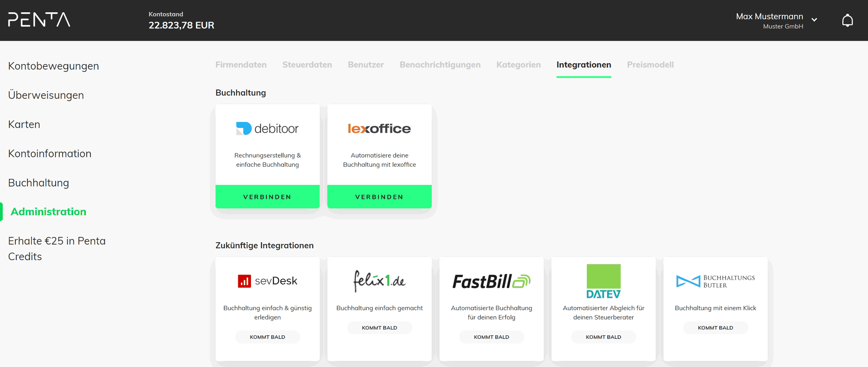Open the Benachrichtigungen tab

coord(440,65)
